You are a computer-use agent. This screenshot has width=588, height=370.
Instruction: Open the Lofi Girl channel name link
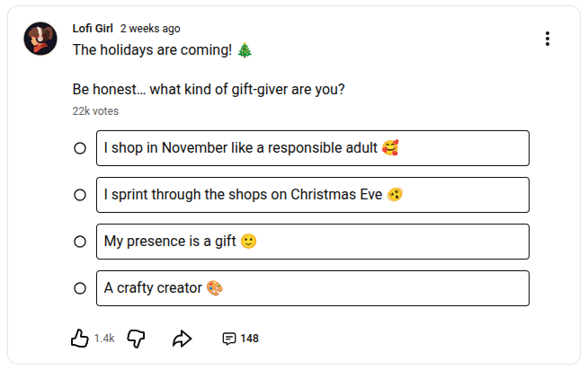click(x=93, y=29)
